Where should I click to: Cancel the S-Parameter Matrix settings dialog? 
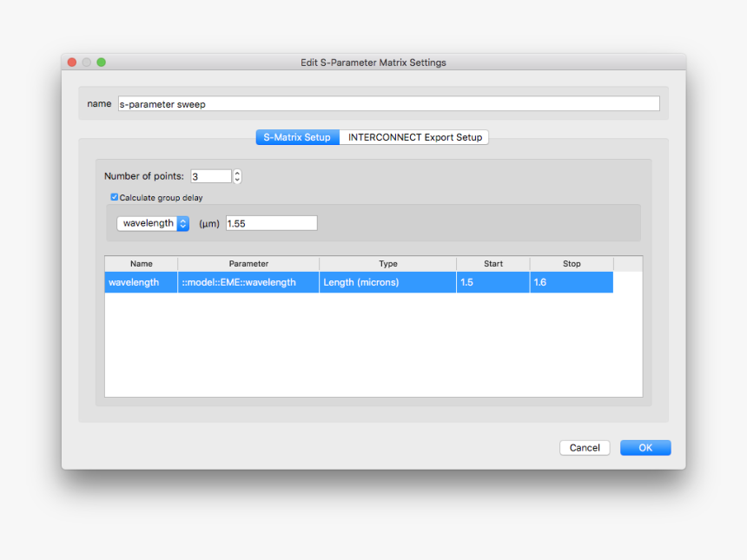[585, 447]
